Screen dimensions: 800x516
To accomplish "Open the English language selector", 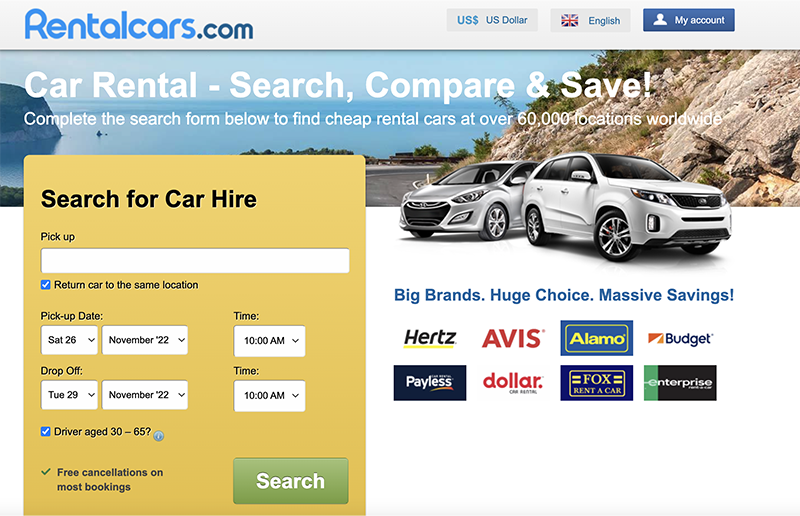I will 590,20.
